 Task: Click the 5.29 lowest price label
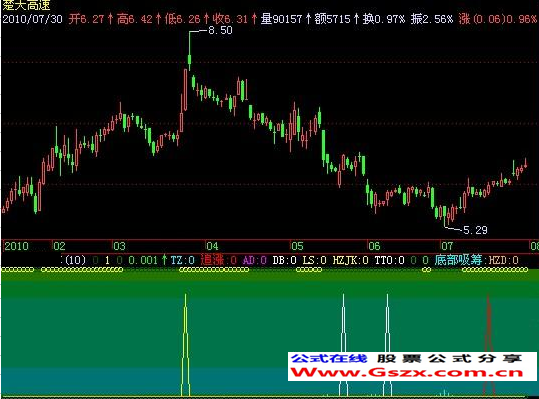tap(475, 230)
